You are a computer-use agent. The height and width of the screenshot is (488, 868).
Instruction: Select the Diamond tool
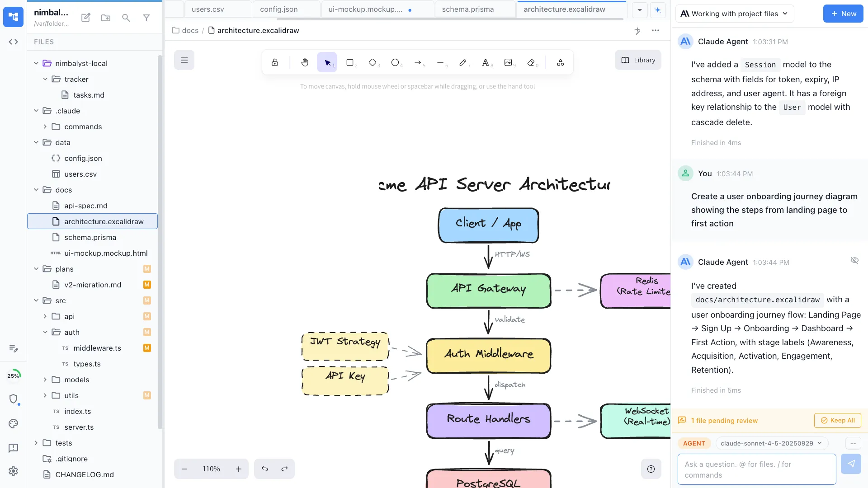(373, 62)
